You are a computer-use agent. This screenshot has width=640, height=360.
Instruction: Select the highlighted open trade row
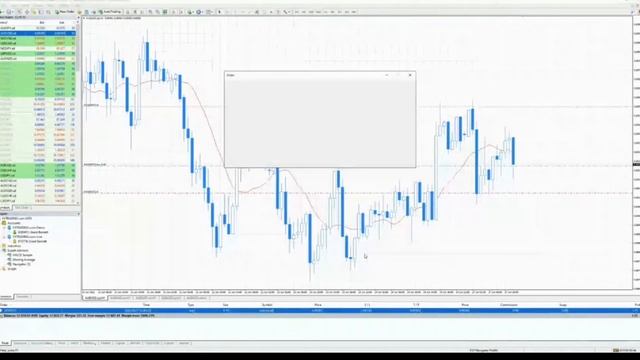(320, 311)
